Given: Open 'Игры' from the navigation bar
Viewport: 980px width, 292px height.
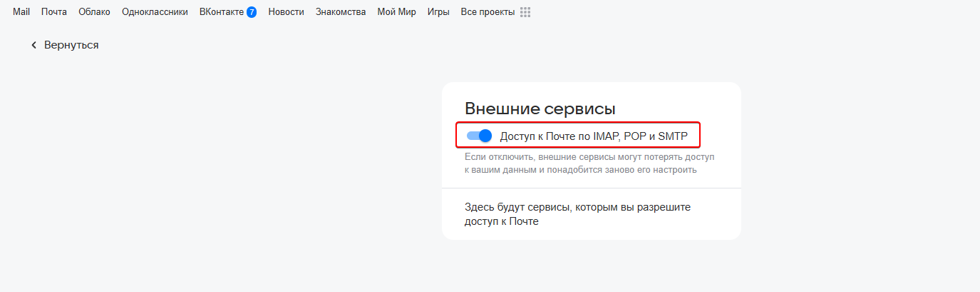Looking at the screenshot, I should pos(438,12).
